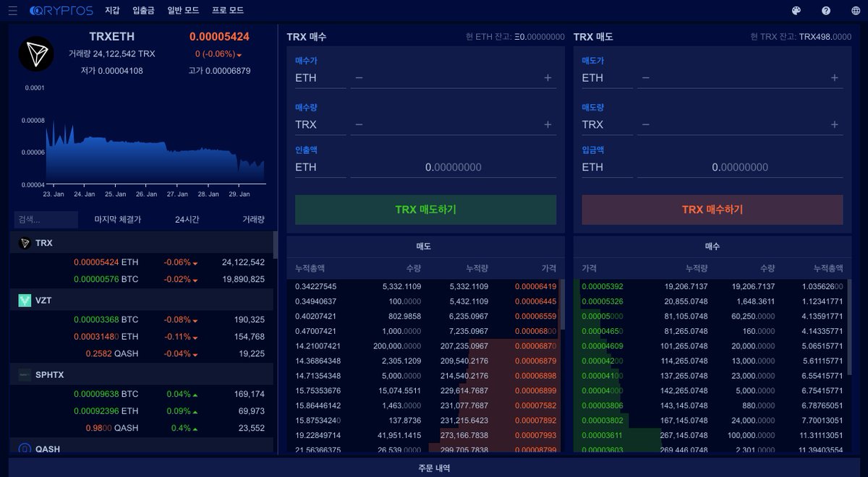Pick sell order priced 0.00006898
Viewport: 868px width, 477px height.
click(425, 377)
